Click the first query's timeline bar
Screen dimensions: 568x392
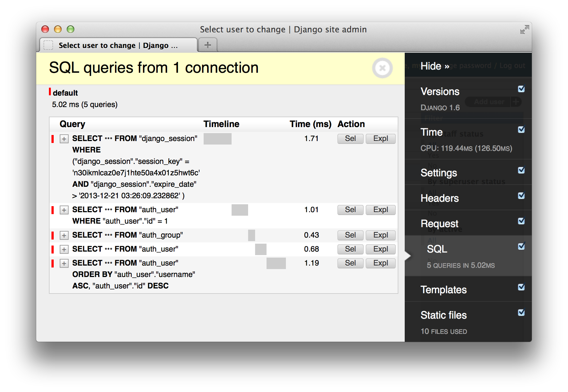(218, 139)
